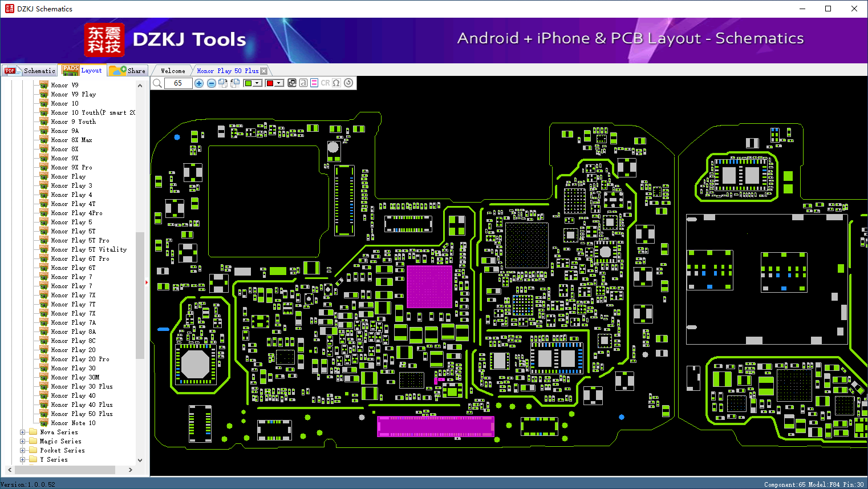Click the folder icon for Pocket Series
Screen dimensions: 868x489
click(x=33, y=450)
